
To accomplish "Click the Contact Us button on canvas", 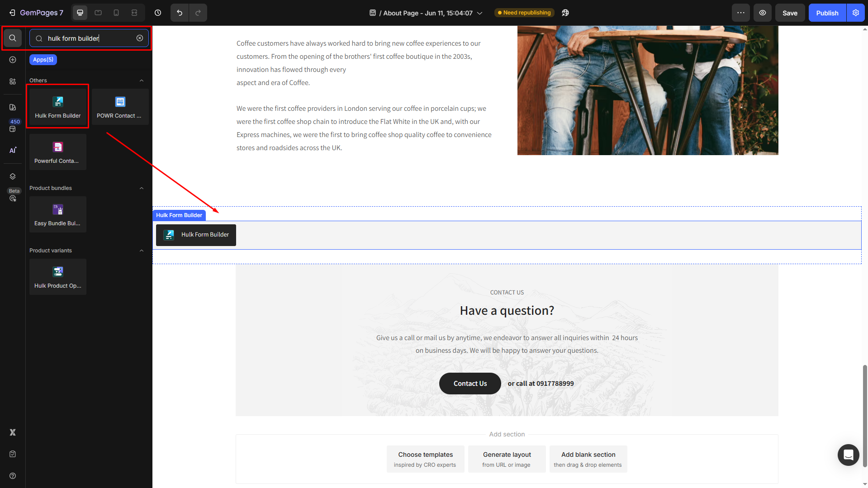I will point(470,384).
